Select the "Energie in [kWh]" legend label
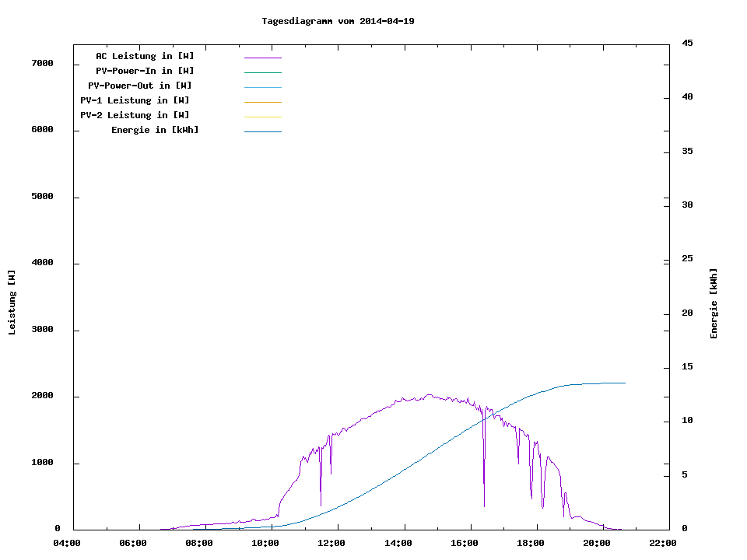 pyautogui.click(x=155, y=130)
